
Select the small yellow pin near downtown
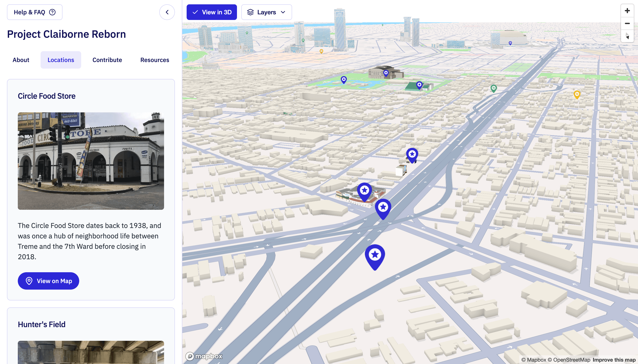321,51
